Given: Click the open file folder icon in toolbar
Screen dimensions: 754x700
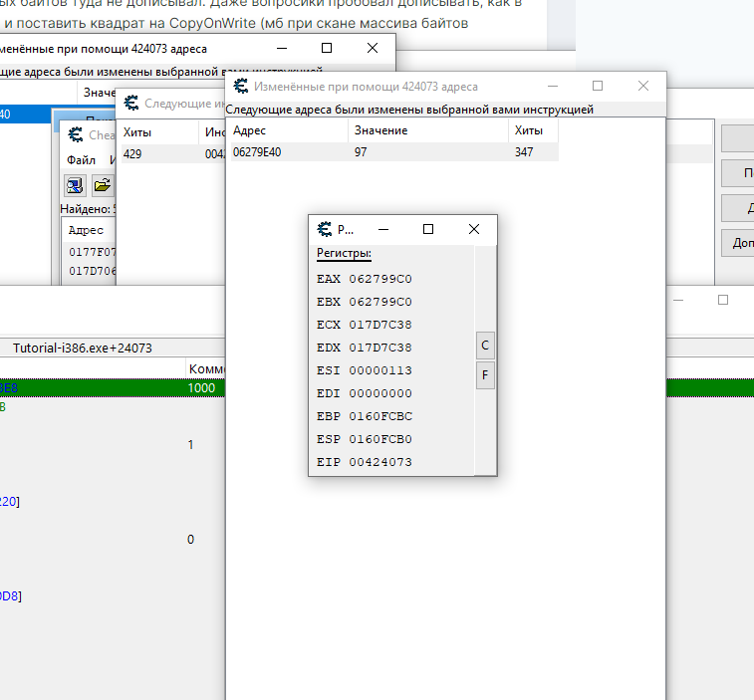Looking at the screenshot, I should [x=102, y=185].
